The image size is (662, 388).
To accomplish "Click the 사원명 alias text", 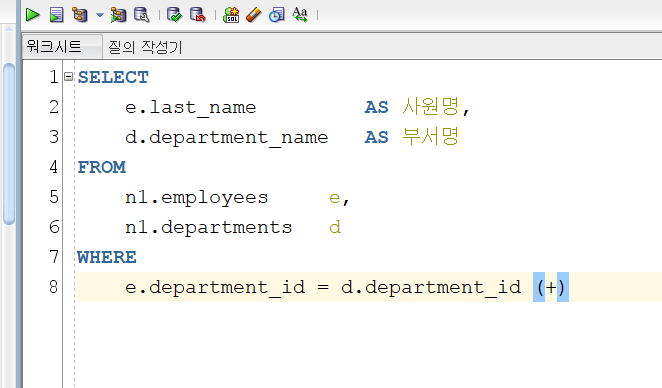I will click(430, 106).
